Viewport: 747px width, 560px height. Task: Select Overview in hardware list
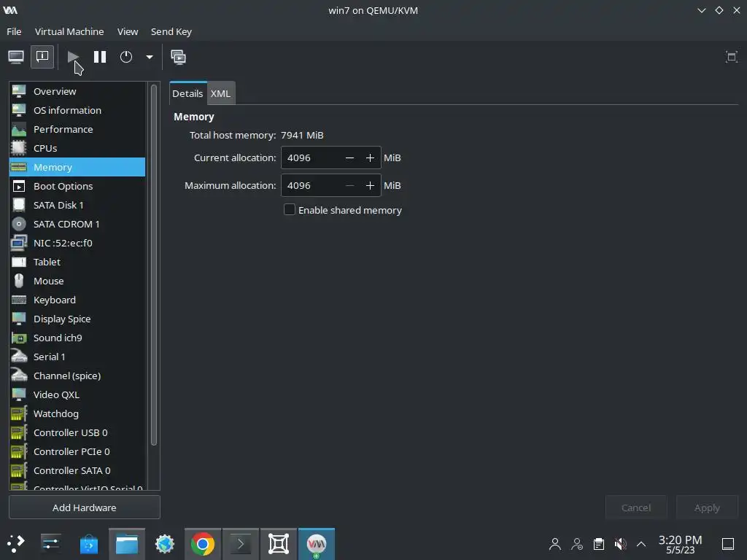(x=77, y=91)
